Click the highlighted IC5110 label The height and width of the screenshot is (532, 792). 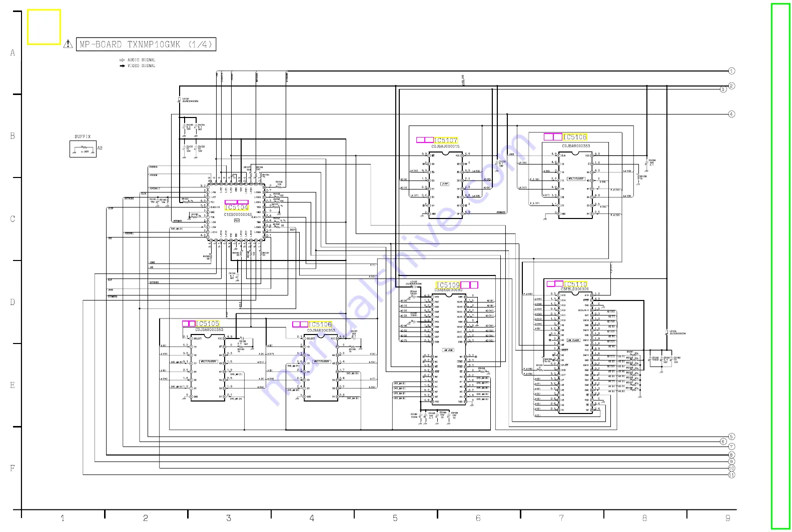(575, 284)
